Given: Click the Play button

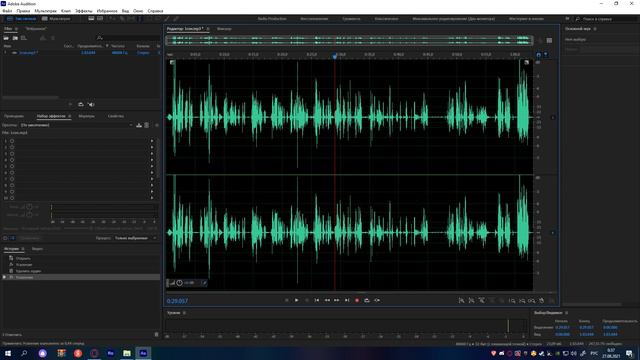Looking at the screenshot, I should click(296, 300).
